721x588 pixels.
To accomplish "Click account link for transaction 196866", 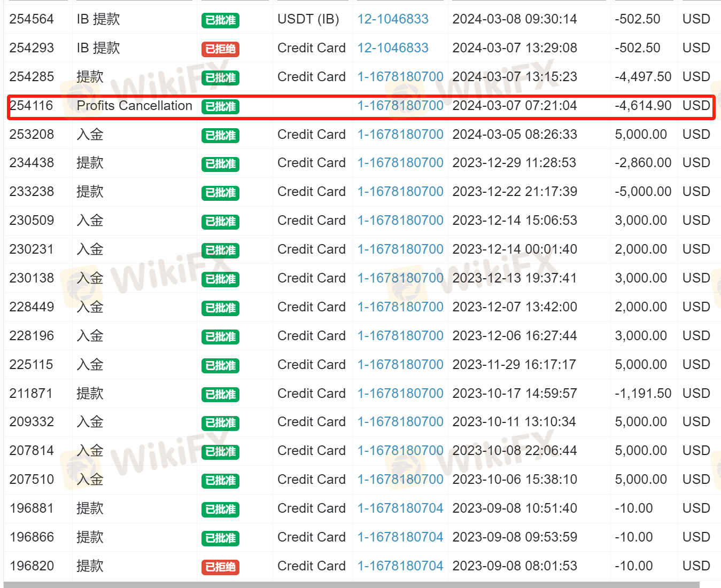I will tap(400, 537).
